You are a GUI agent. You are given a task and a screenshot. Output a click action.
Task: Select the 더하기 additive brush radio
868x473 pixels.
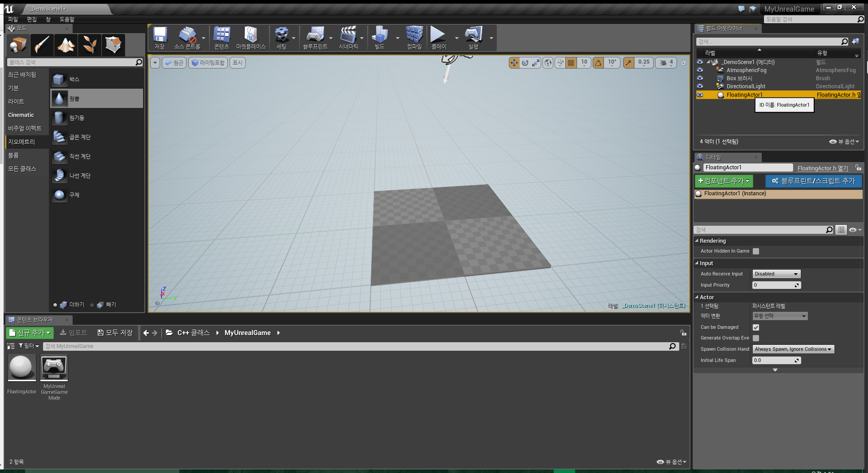55,305
